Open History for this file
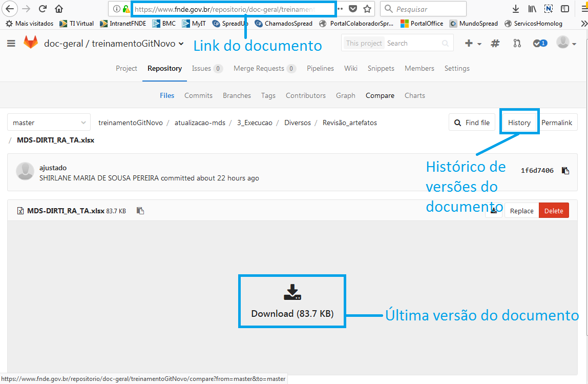Viewport: 588px width, 384px height. 519,122
